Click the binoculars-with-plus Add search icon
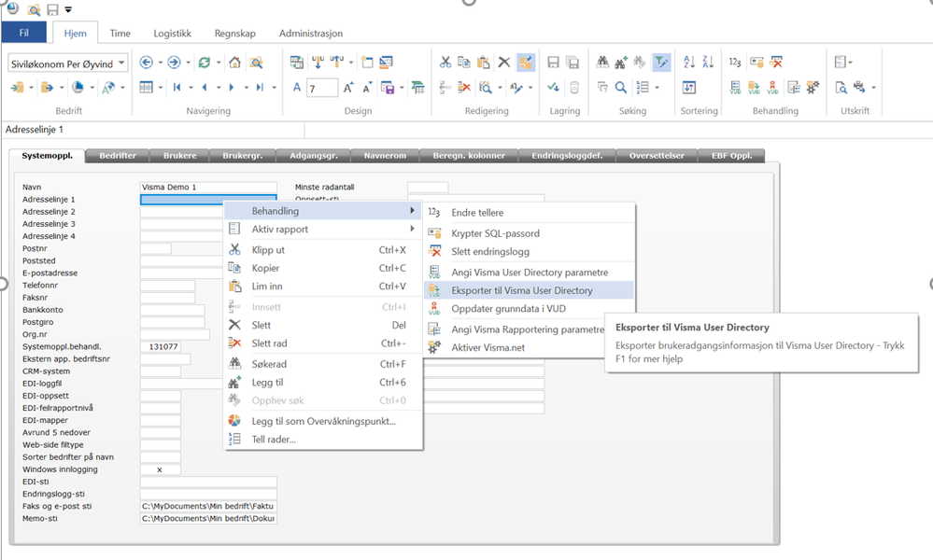This screenshot has height=560, width=933. (x=621, y=62)
